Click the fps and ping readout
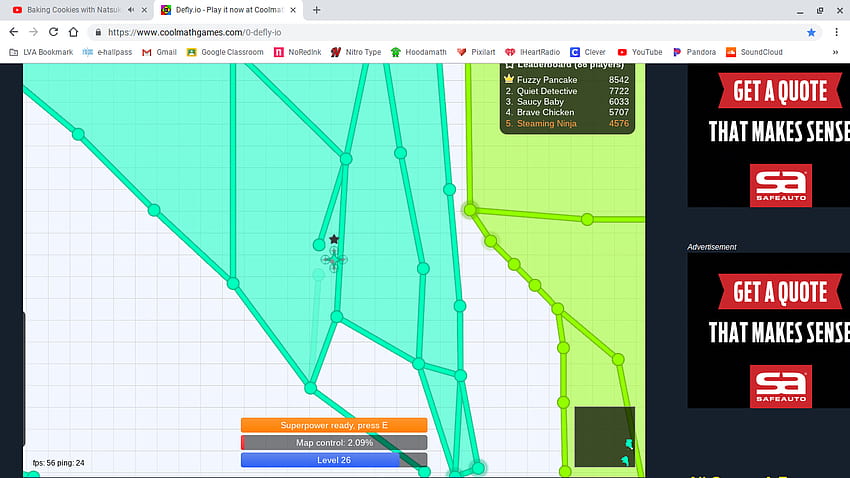The image size is (850, 478). pos(59,463)
